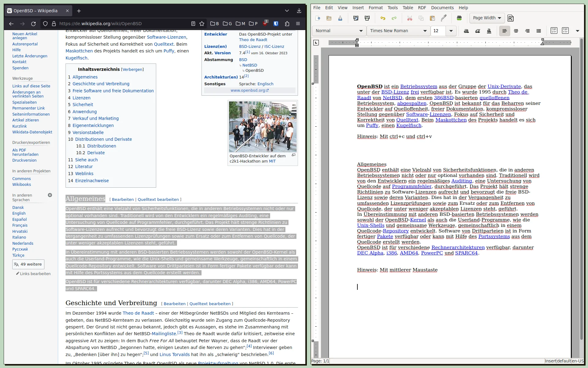Viewport: 588px width, 368px height.
Task: Open the AbiWord Edit menu
Action: [x=329, y=8]
